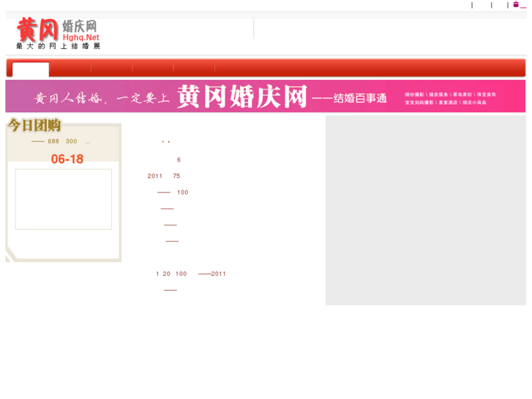Click the "688 300" group-buy text
The height and width of the screenshot is (399, 532).
pyautogui.click(x=62, y=141)
